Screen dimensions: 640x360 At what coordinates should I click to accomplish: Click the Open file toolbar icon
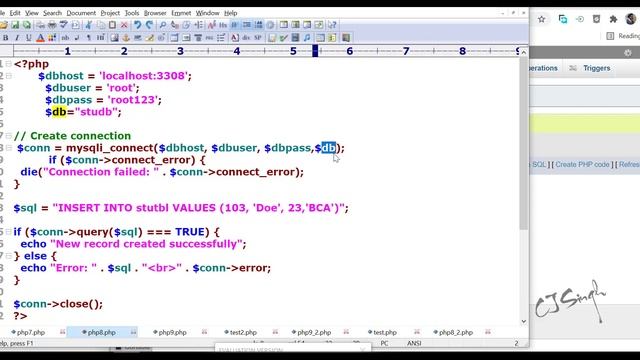(3, 25)
